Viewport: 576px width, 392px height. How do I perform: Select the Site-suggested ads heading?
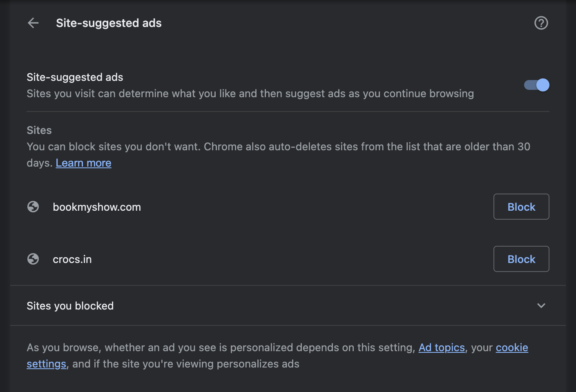[75, 77]
